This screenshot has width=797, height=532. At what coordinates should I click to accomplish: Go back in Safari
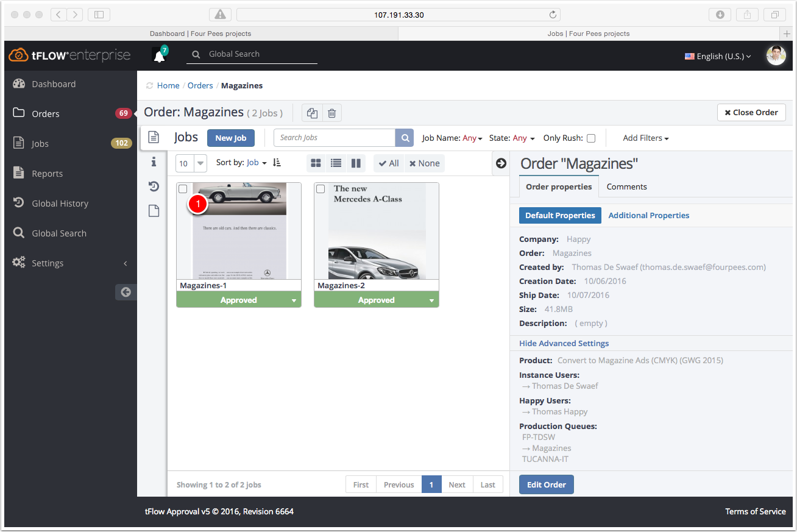pos(58,15)
